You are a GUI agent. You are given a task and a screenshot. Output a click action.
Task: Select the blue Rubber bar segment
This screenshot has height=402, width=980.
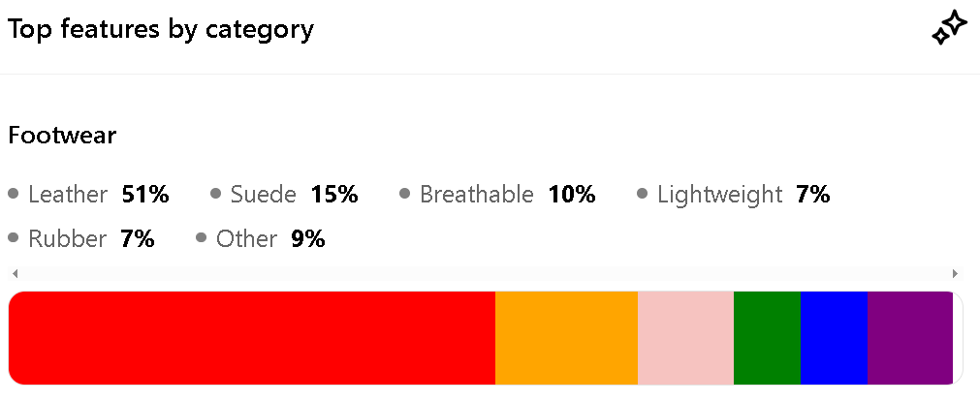pos(834,337)
